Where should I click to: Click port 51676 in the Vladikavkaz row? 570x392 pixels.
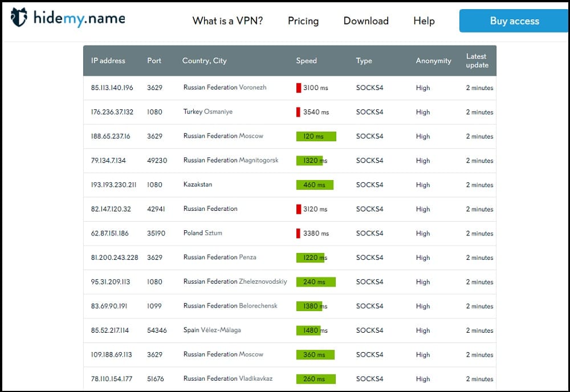pos(155,379)
